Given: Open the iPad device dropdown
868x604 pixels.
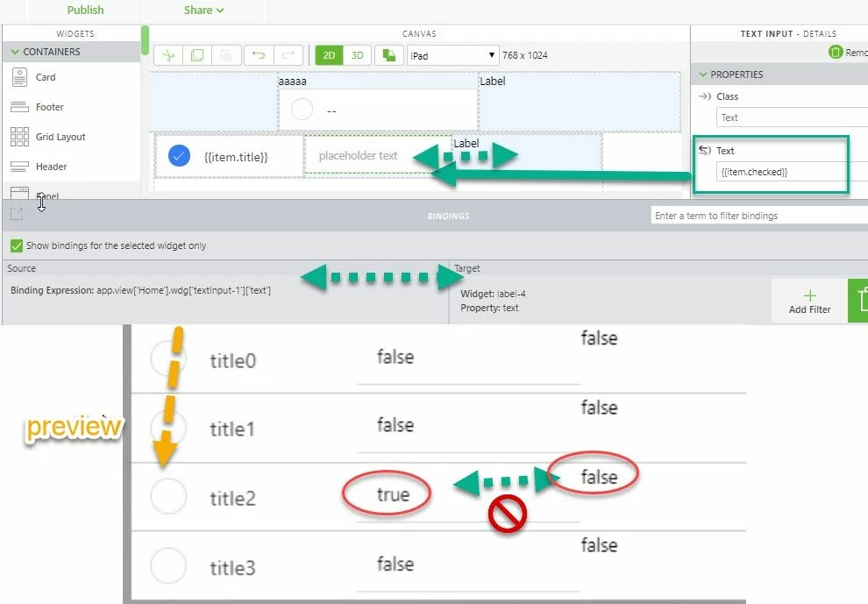Looking at the screenshot, I should tap(452, 55).
